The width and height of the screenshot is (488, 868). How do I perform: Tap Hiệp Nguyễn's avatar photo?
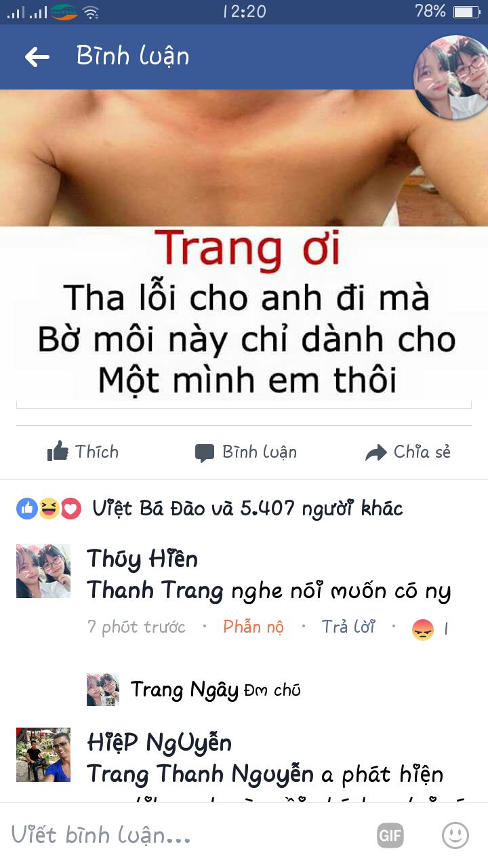tap(43, 755)
